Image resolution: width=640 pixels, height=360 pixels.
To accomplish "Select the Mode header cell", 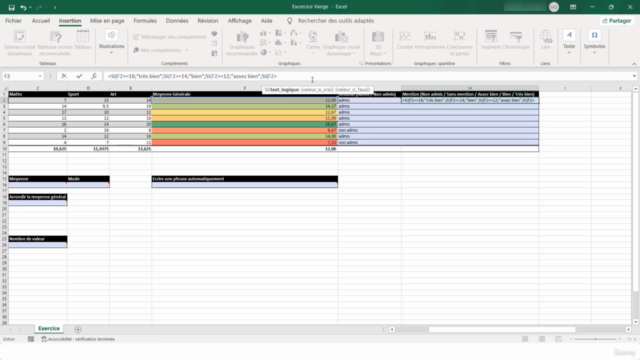I will click(88, 179).
